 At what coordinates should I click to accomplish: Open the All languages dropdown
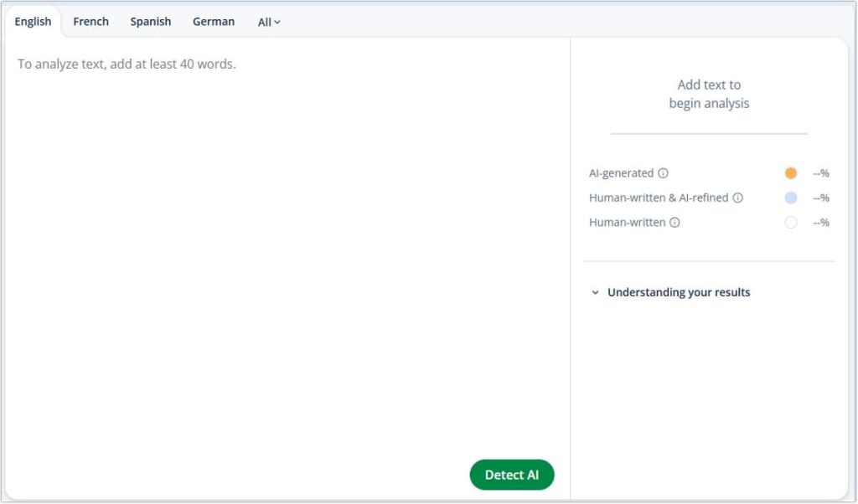click(x=267, y=22)
